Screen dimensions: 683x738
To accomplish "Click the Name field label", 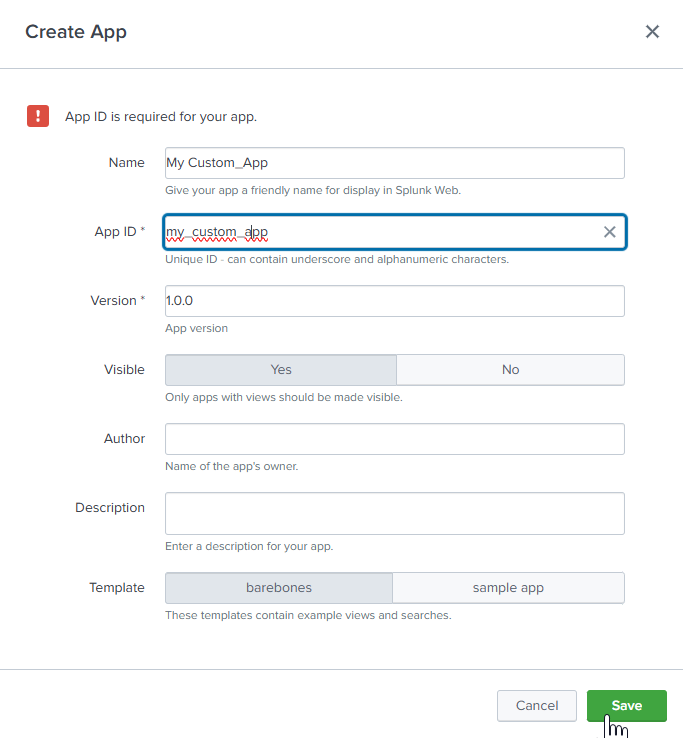I will coord(126,163).
